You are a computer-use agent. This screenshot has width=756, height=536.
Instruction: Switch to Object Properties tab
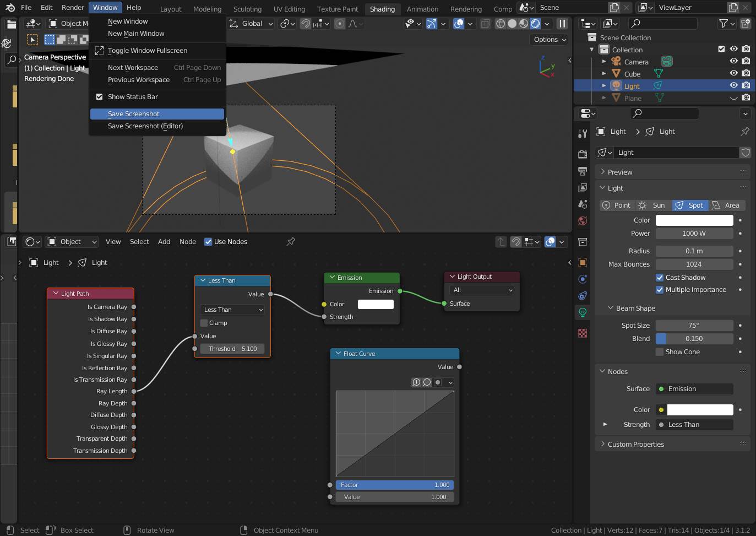point(582,263)
